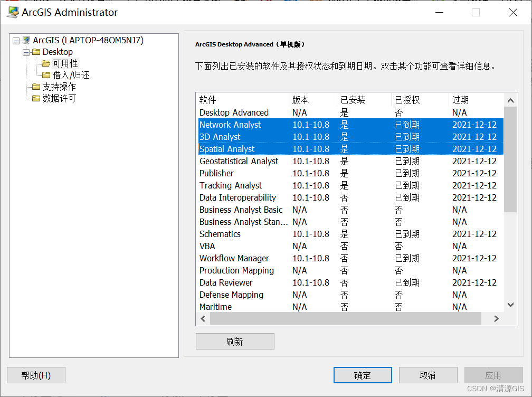The width and height of the screenshot is (532, 397).
Task: Open the 支持操作 tree item
Action: (x=59, y=87)
